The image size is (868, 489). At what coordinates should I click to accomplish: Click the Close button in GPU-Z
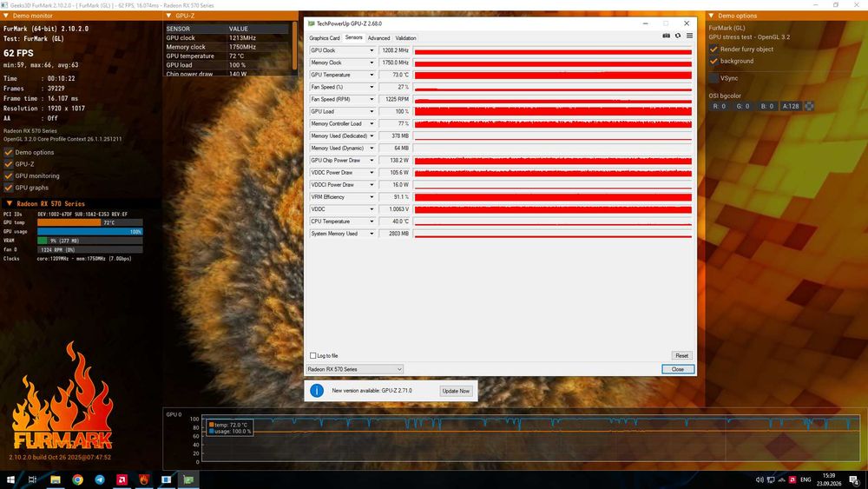tap(678, 369)
